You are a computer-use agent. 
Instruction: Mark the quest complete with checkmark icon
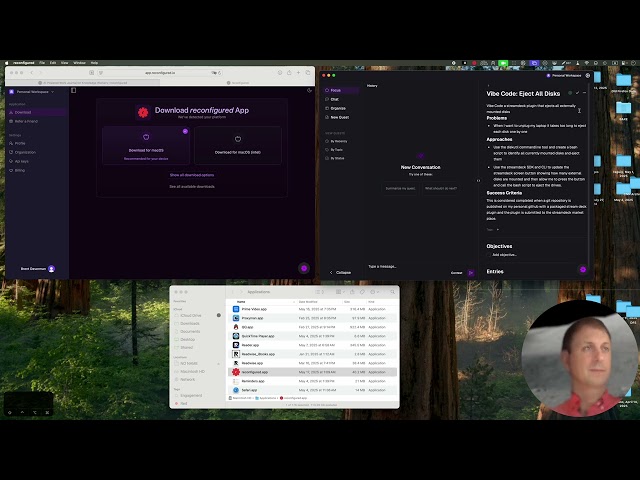click(577, 93)
